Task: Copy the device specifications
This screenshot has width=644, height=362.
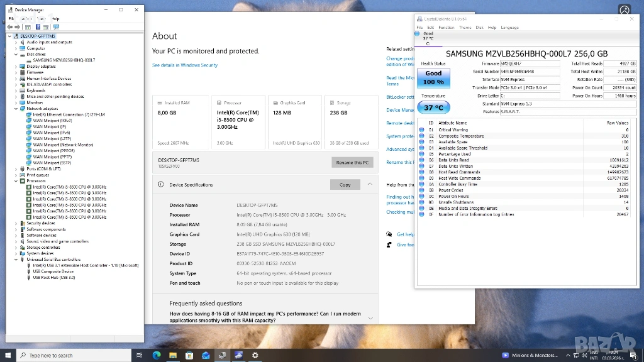Action: [x=345, y=185]
